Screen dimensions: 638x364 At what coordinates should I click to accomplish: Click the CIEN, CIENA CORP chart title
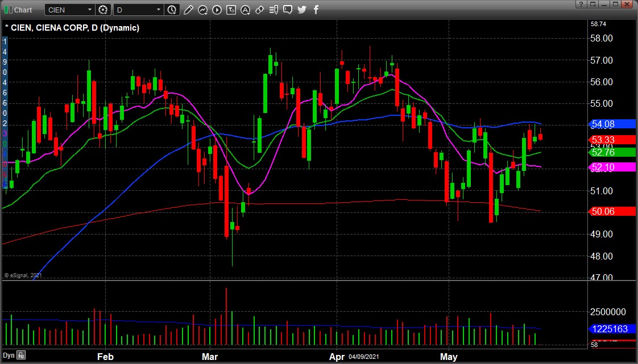pyautogui.click(x=72, y=28)
